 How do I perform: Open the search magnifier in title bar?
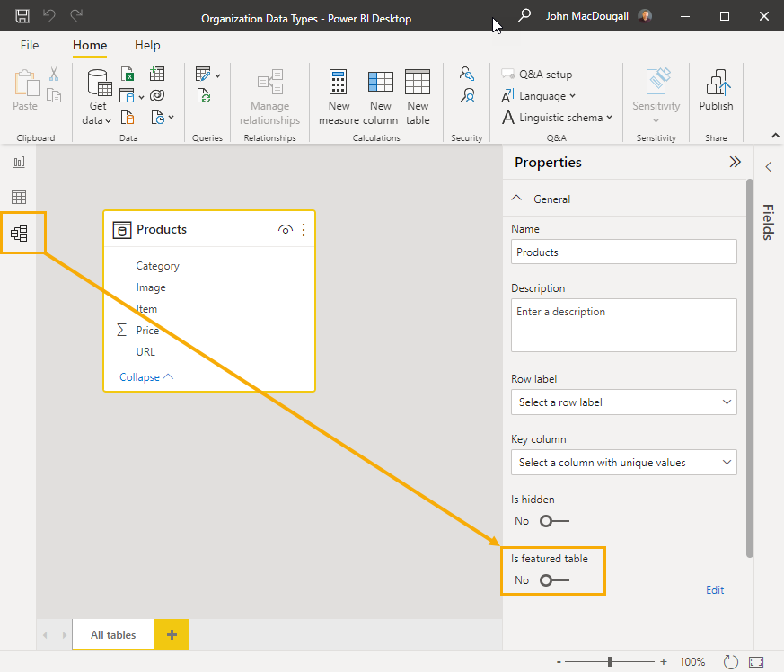pos(524,15)
